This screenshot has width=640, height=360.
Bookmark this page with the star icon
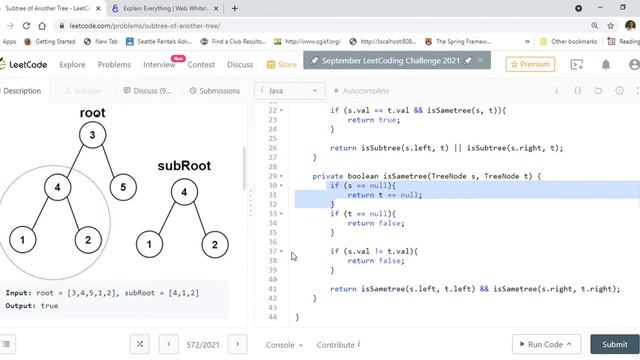click(x=611, y=26)
